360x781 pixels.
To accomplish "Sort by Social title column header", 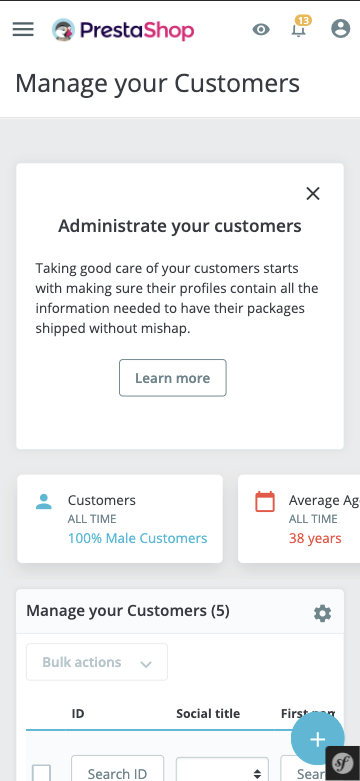I will tap(208, 713).
